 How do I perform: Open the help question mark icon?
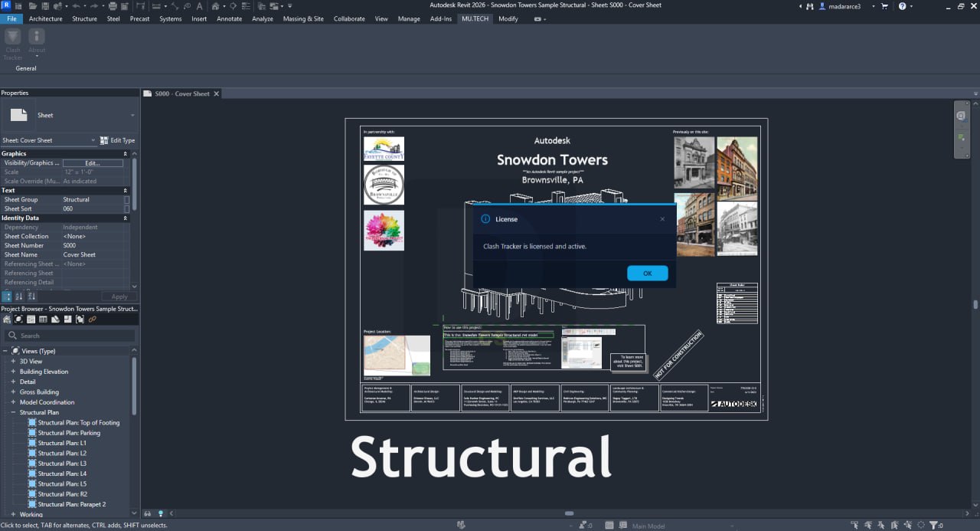point(902,6)
